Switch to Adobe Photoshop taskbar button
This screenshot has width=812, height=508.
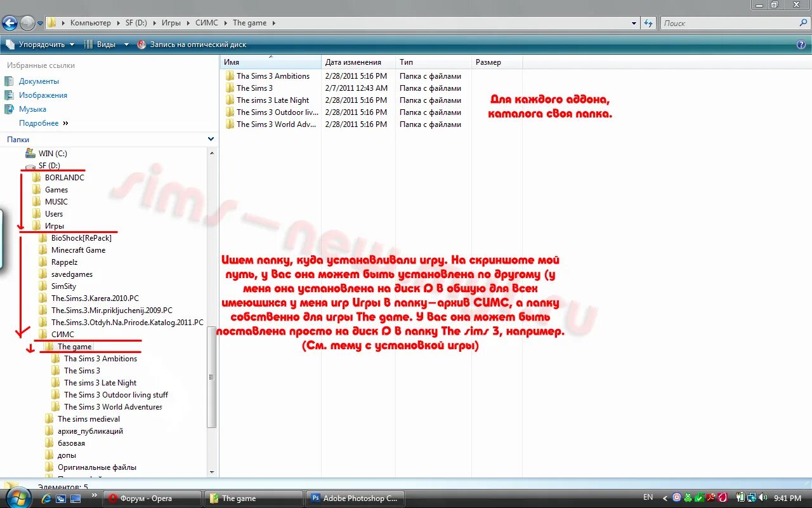(355, 498)
